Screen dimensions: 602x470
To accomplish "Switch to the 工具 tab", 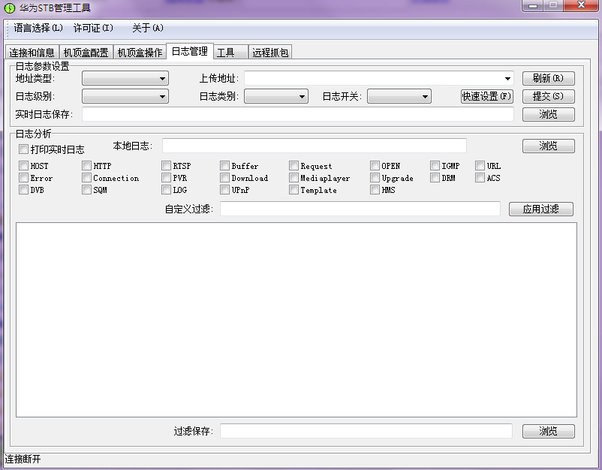I will [x=230, y=52].
